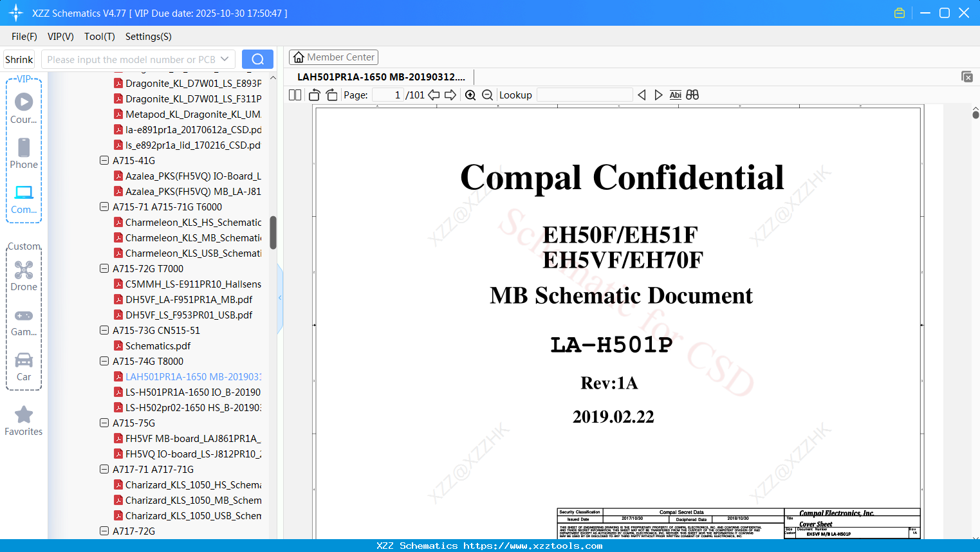The height and width of the screenshot is (552, 980).
Task: Rotate the page counter-clockwise
Action: 315,95
